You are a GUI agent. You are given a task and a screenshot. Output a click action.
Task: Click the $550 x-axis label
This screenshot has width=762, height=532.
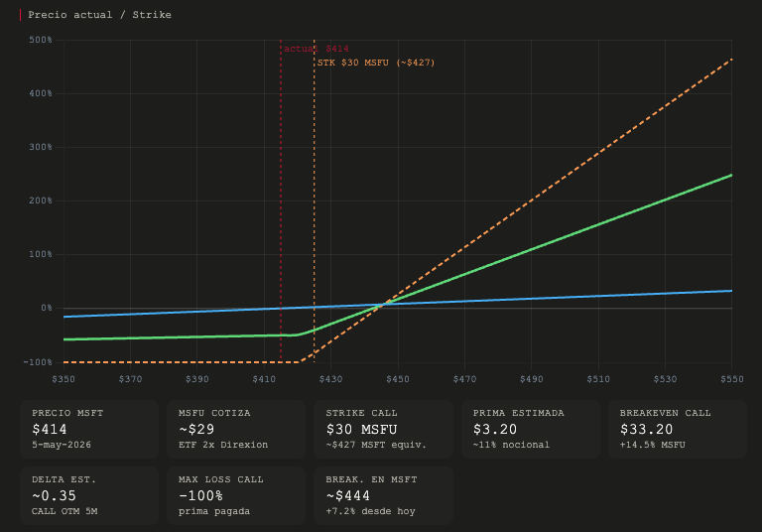click(x=732, y=379)
